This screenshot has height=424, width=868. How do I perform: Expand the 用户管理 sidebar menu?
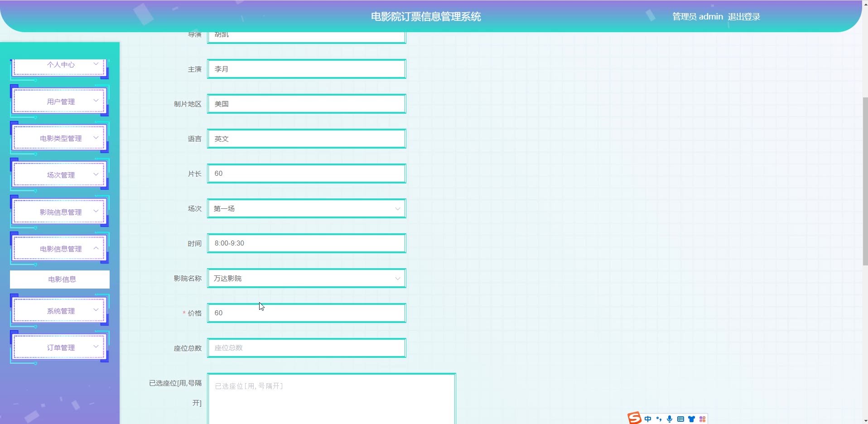tap(59, 101)
